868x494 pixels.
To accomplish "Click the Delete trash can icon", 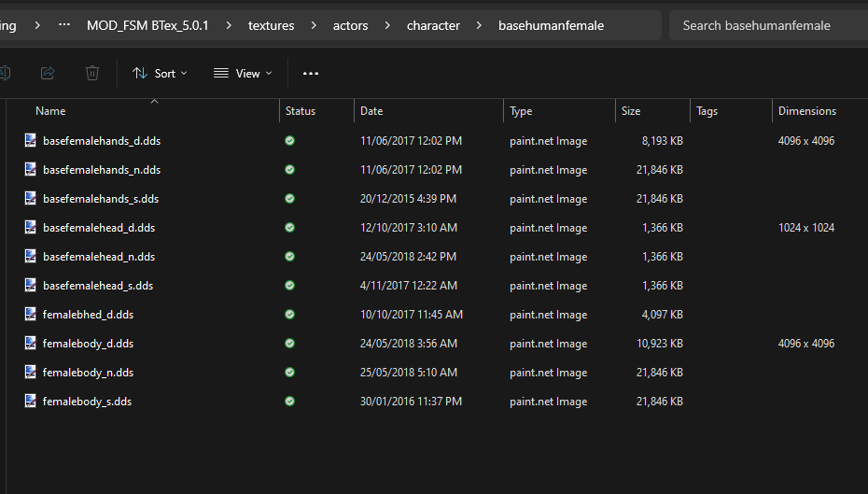I will click(x=92, y=73).
